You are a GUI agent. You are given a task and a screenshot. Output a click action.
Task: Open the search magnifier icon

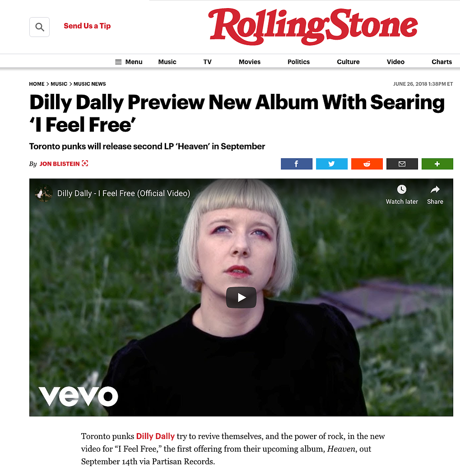pyautogui.click(x=39, y=27)
